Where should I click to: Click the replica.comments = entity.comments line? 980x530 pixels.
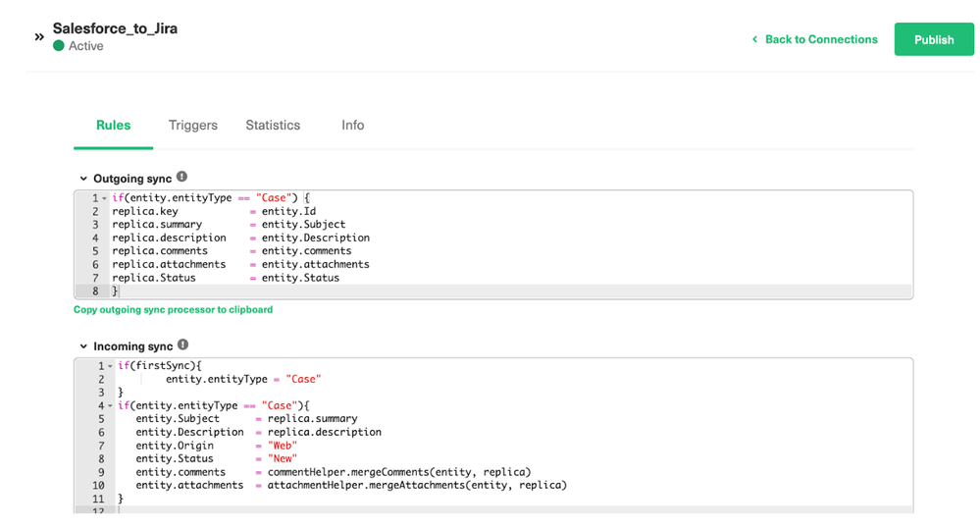point(232,250)
